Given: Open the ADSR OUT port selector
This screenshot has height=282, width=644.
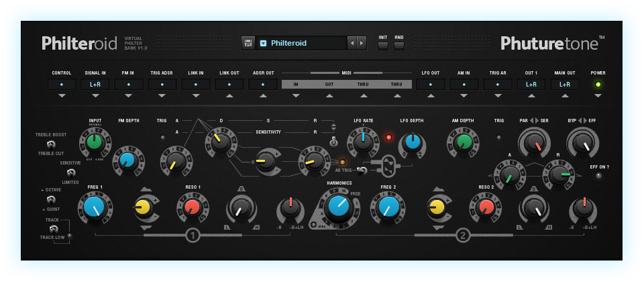Looking at the screenshot, I should (x=263, y=85).
